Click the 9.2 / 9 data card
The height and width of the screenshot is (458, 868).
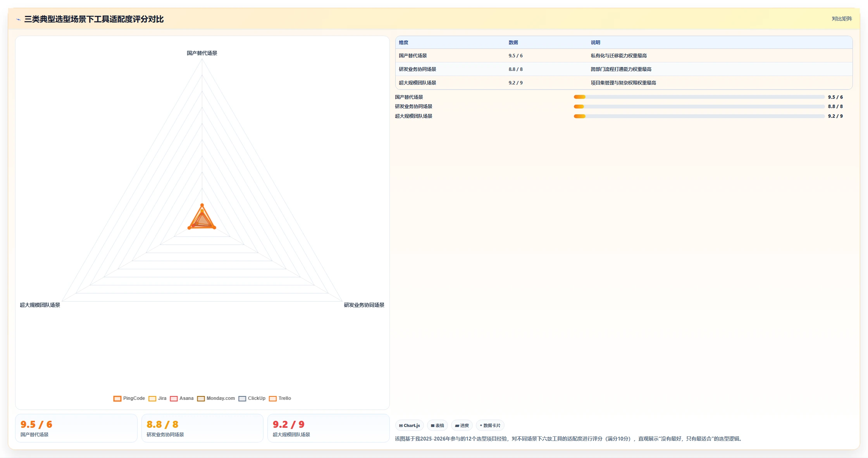329,428
